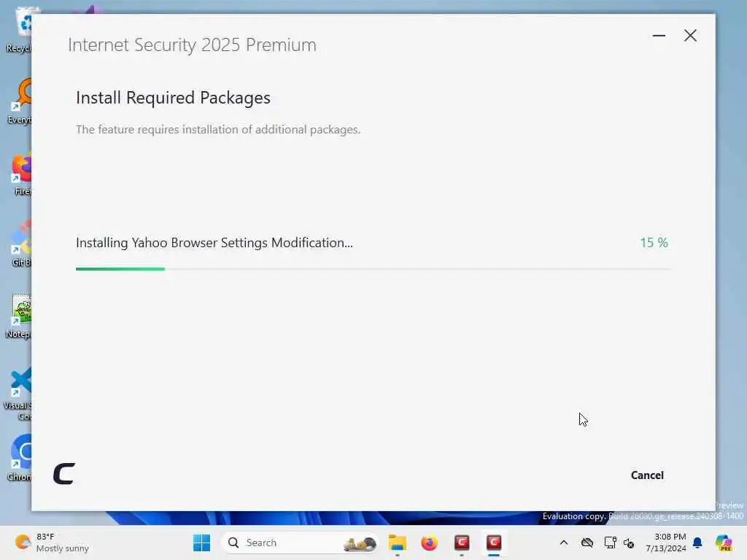Screen dimensions: 747x560
Task: Click the Internet Security 2025 Premium title
Action: [x=192, y=44]
